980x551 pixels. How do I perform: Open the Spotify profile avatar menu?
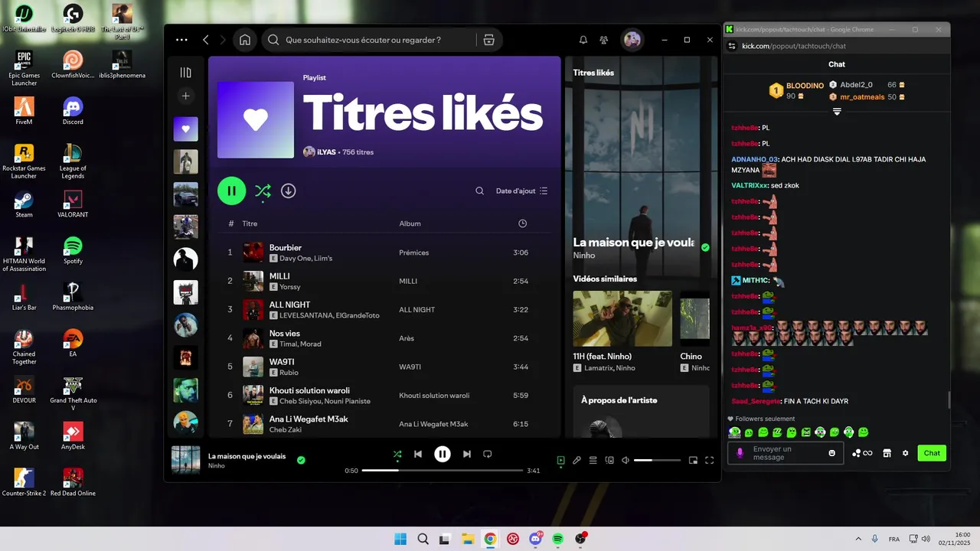point(632,40)
